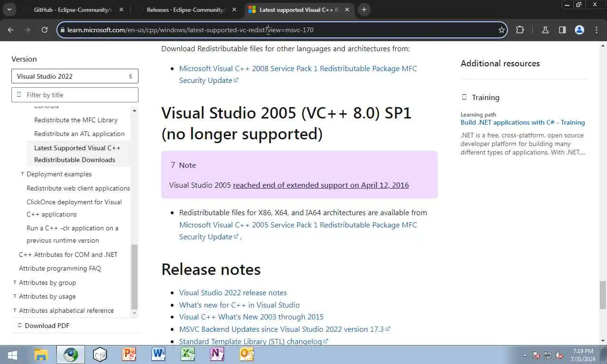Image resolution: width=607 pixels, height=364 pixels.
Task: Open the end of extended support link
Action: [321, 185]
